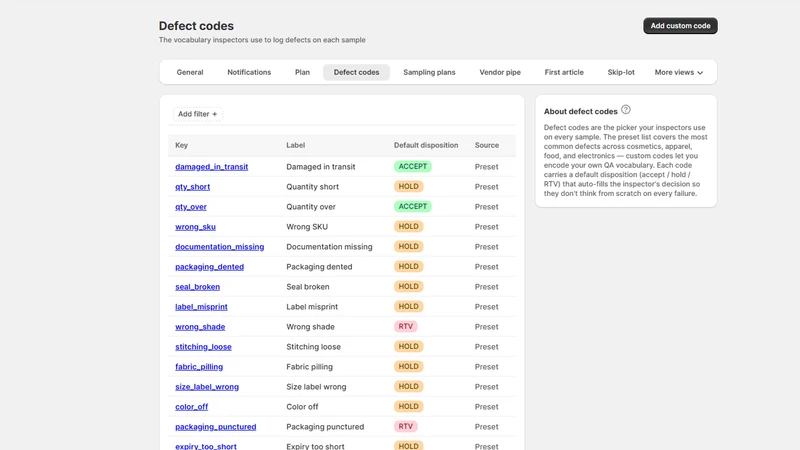Image resolution: width=800 pixels, height=450 pixels.
Task: Open the documentation_missing code link
Action: click(x=219, y=247)
